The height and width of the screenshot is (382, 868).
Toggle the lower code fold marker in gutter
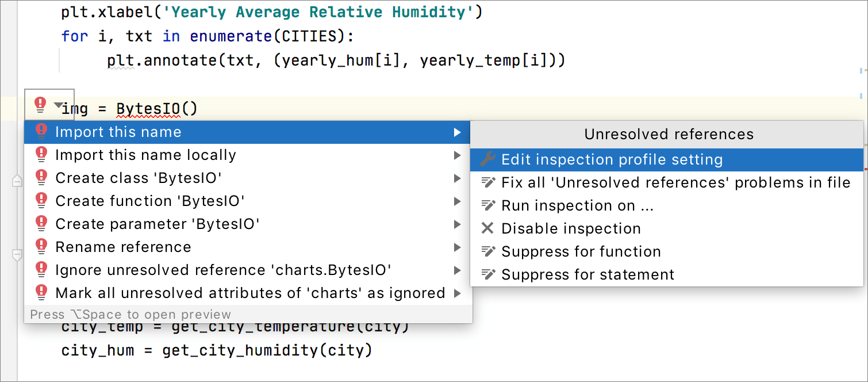(17, 254)
